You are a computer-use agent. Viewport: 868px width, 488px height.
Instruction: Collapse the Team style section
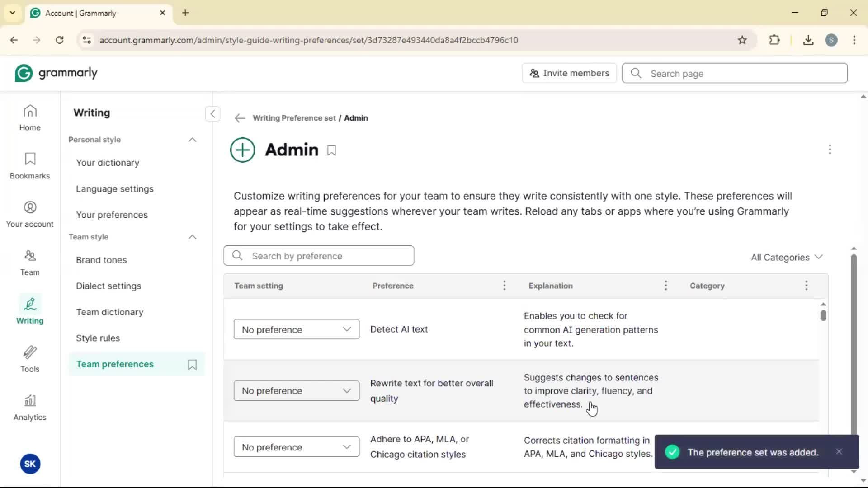point(192,237)
